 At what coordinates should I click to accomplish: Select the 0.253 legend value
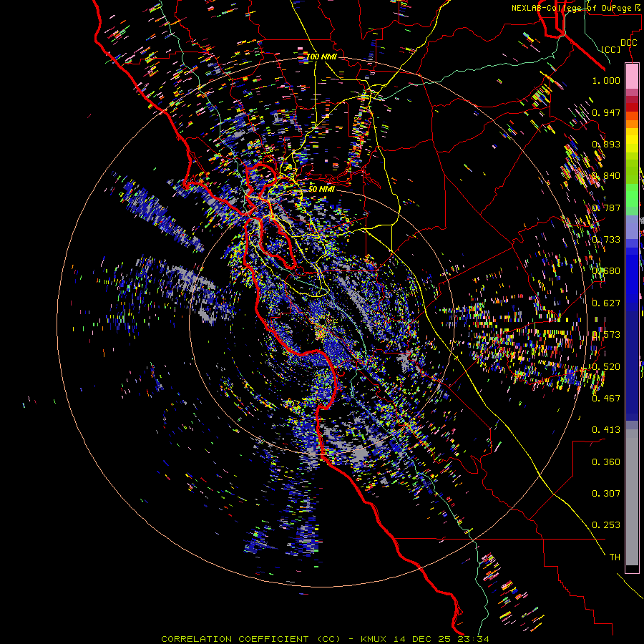606,525
